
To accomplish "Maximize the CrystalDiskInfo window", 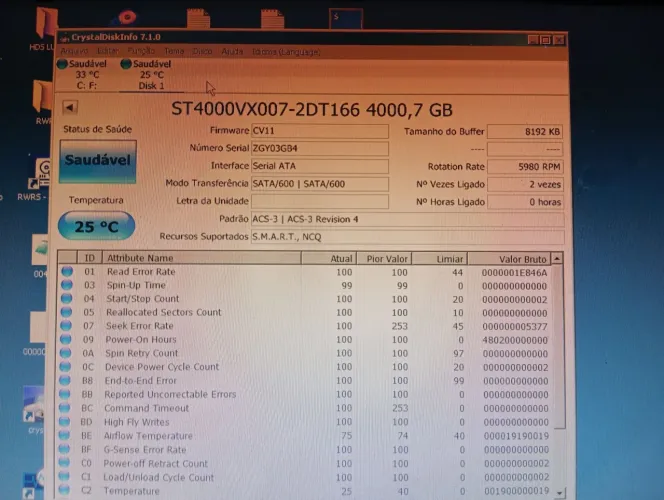I will click(545, 40).
